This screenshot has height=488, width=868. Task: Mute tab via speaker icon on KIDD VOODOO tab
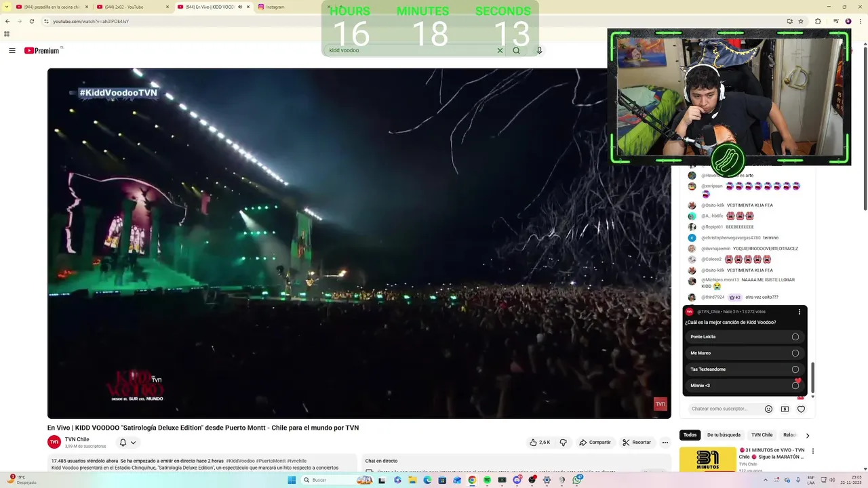click(239, 7)
